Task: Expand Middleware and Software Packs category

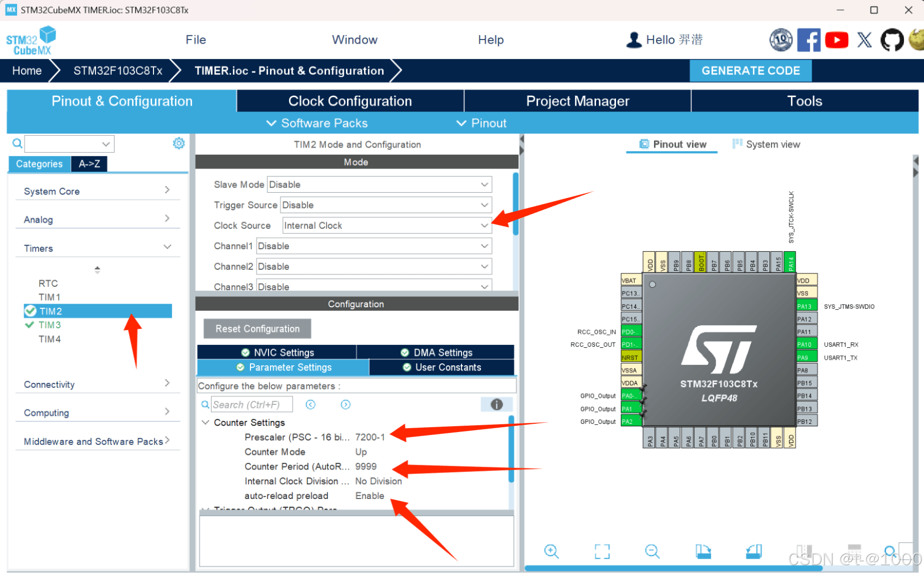Action: [x=97, y=441]
